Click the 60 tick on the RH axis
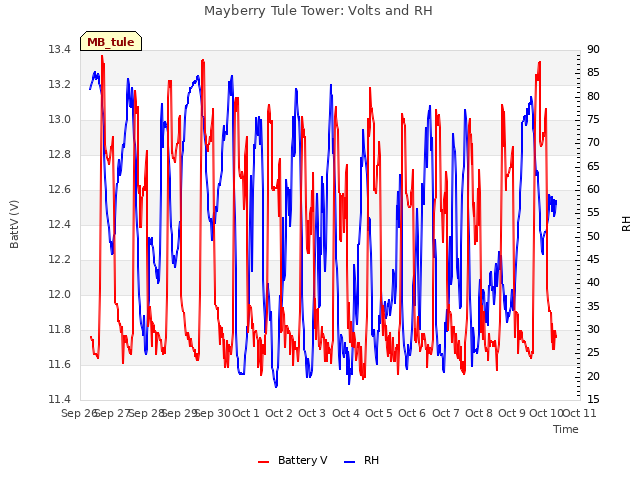The image size is (640, 480). 593,190
